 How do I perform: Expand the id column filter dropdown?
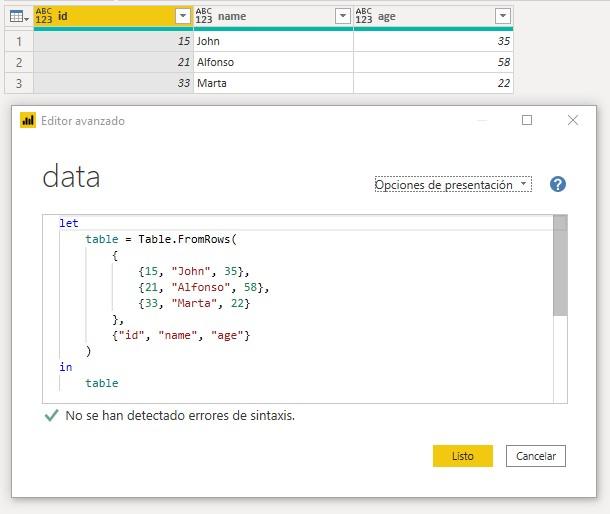(x=182, y=16)
